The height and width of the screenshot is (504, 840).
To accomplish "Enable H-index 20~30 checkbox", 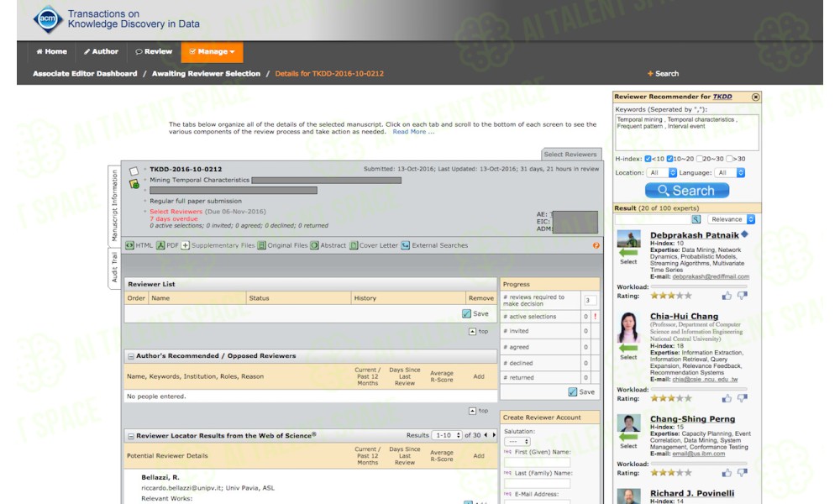I will click(x=699, y=159).
